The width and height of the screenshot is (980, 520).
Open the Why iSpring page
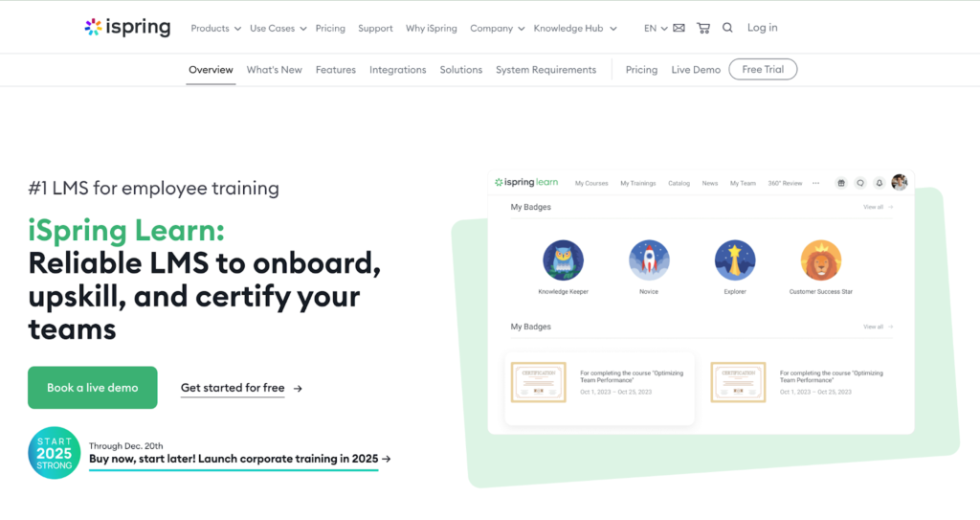(432, 28)
